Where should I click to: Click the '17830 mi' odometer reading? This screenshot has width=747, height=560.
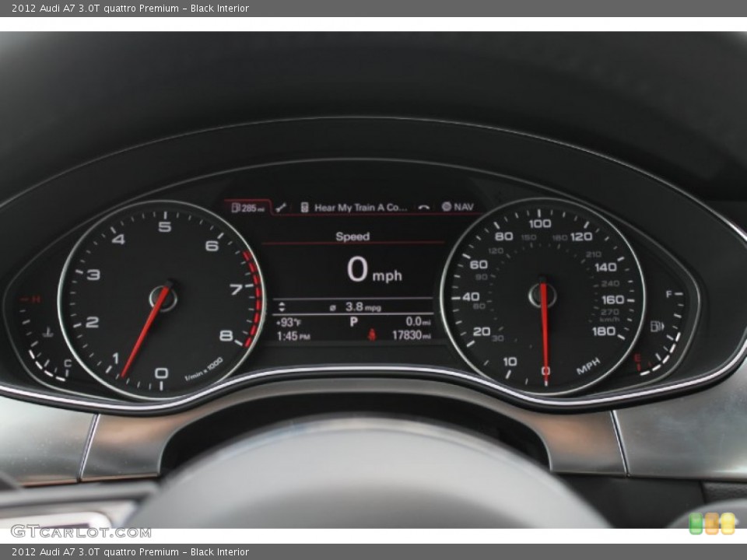coord(411,335)
